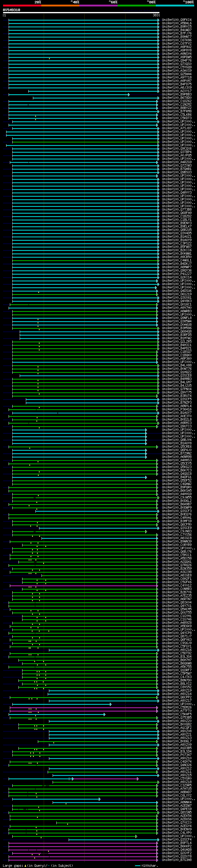Click hit label UniRef100_A4HHS3
The height and width of the screenshot is (868, 197).
click(x=177, y=460)
